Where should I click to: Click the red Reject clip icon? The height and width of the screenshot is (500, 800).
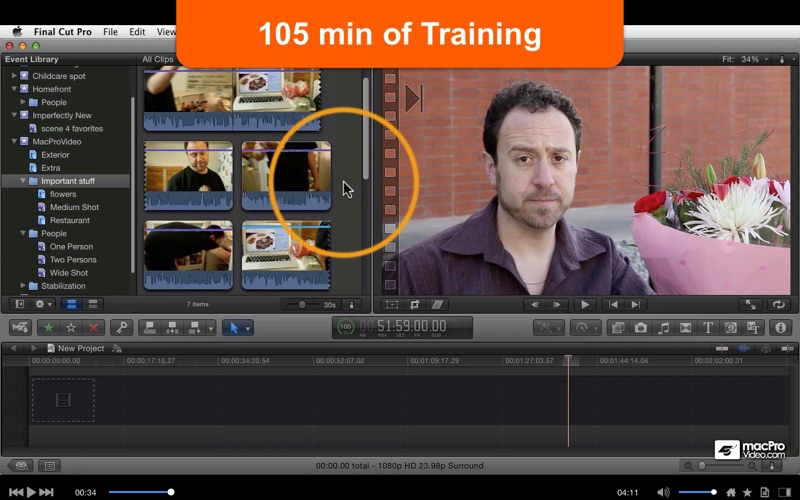94,327
